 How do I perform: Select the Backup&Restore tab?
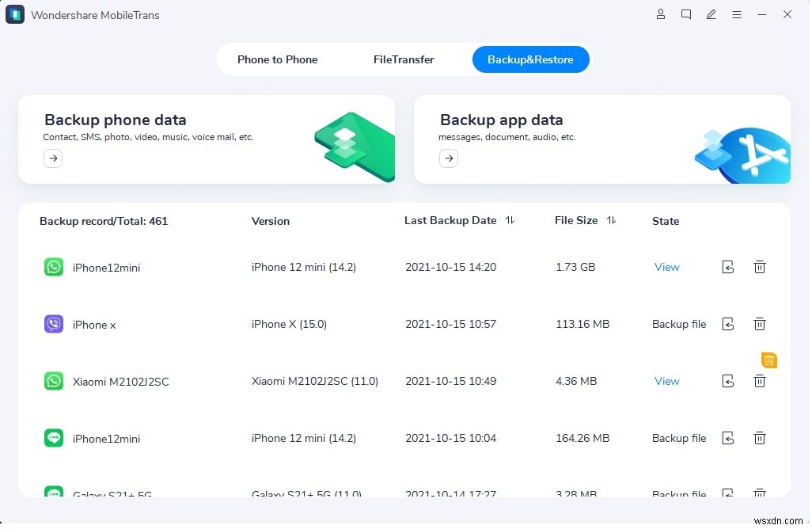pos(530,59)
